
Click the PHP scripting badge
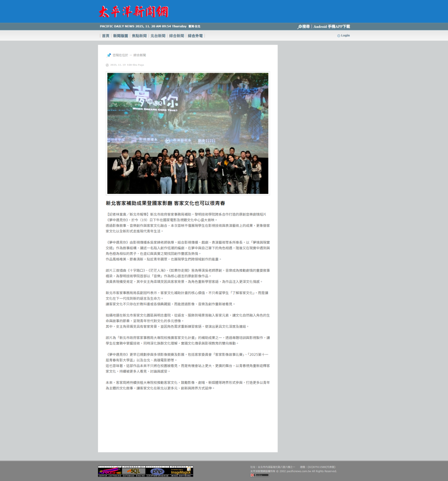click(x=157, y=471)
